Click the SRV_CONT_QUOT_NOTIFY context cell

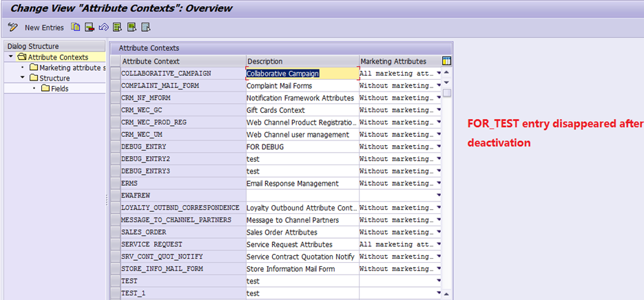[x=183, y=257]
